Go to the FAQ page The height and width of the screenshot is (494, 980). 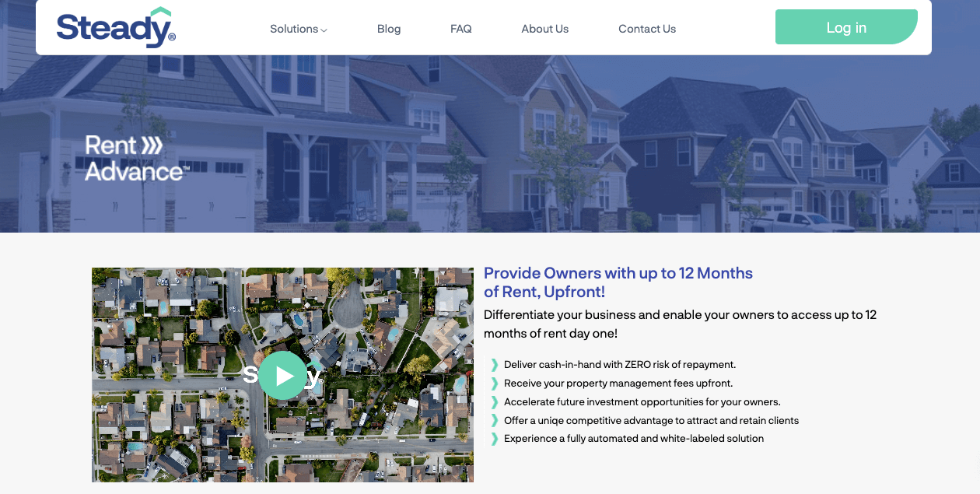(461, 29)
